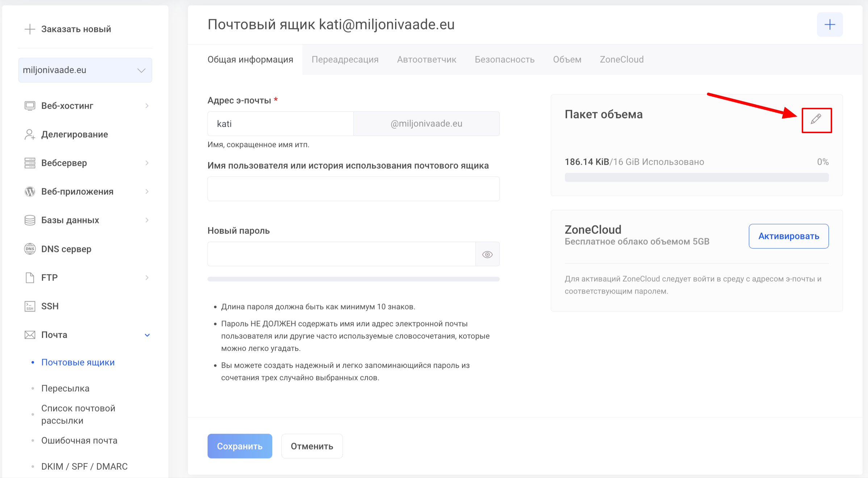Switch to the Переадресация tab

[x=345, y=59]
